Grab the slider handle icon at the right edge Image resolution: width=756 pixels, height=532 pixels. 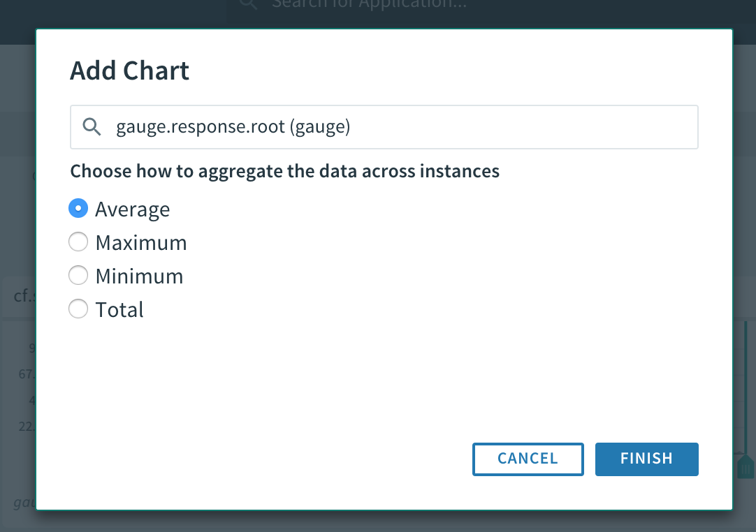coord(745,466)
